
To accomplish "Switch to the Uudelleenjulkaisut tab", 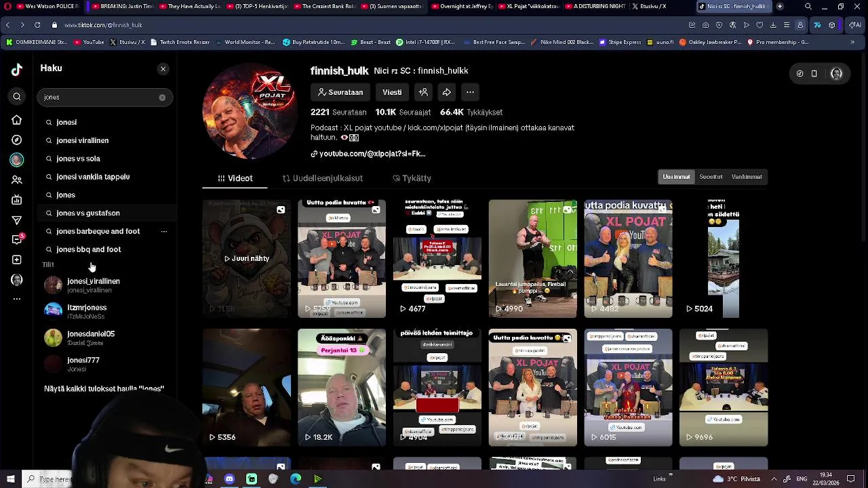I will coord(323,178).
